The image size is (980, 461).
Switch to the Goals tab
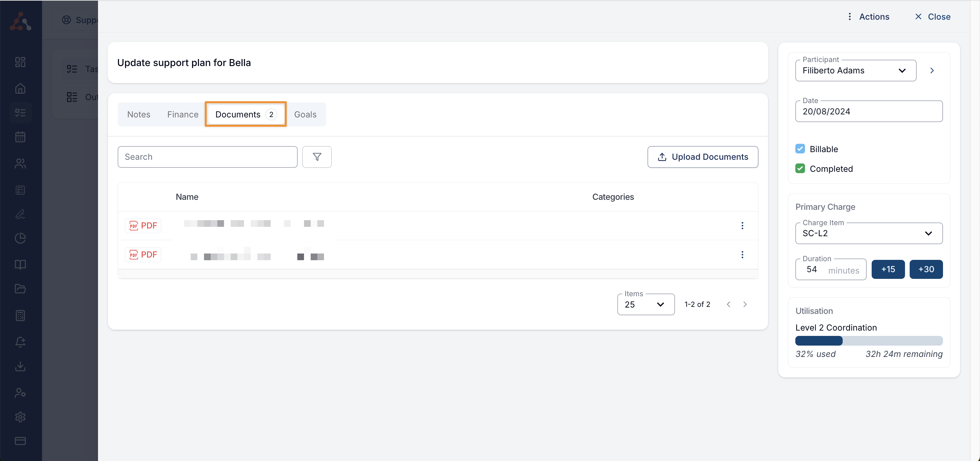(305, 114)
